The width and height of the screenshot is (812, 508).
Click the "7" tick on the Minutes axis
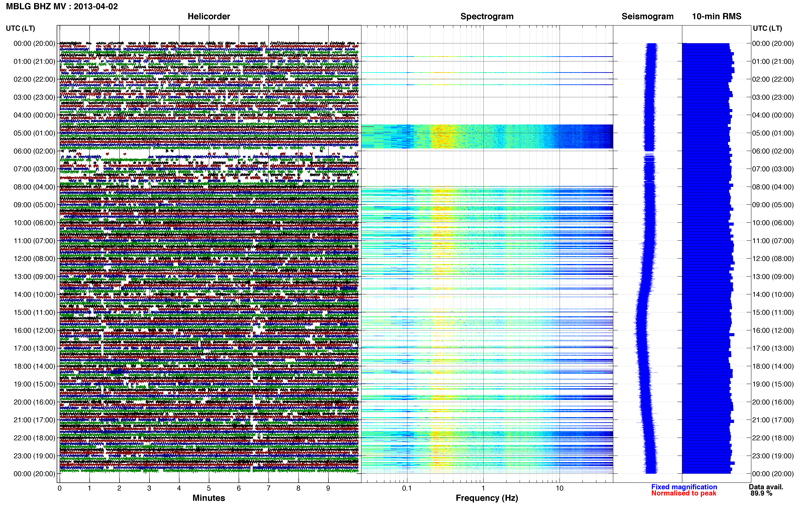(x=269, y=488)
